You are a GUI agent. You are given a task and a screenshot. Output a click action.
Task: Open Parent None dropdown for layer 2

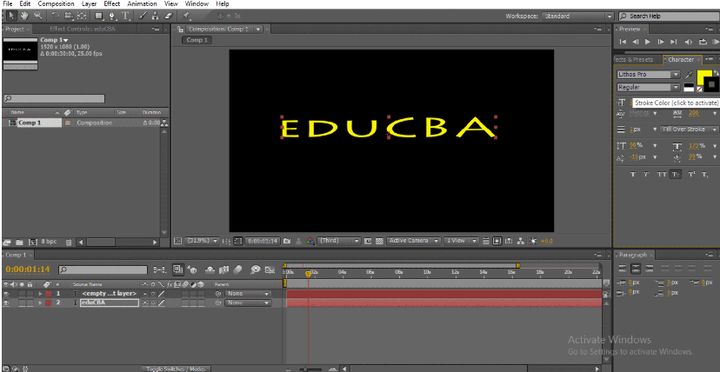(x=248, y=303)
